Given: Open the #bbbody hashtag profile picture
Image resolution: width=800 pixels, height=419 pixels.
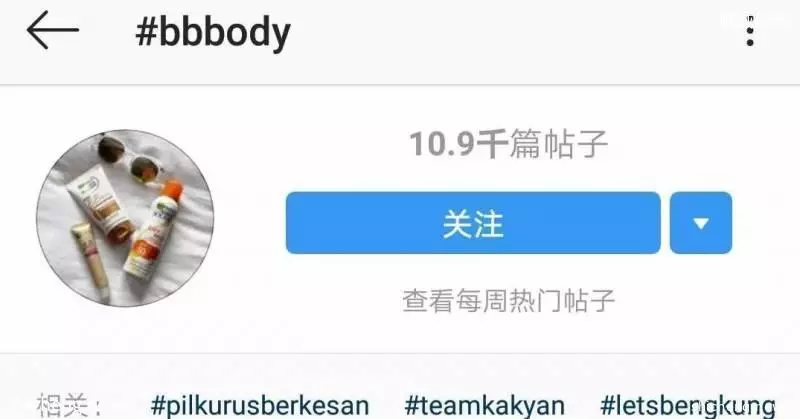Looking at the screenshot, I should (x=125, y=218).
